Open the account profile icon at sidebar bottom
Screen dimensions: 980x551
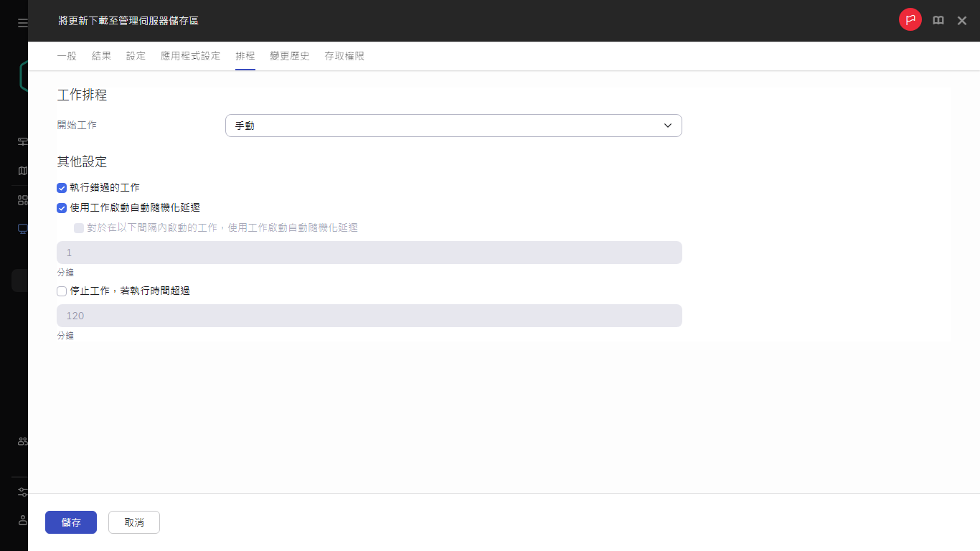pyautogui.click(x=22, y=520)
